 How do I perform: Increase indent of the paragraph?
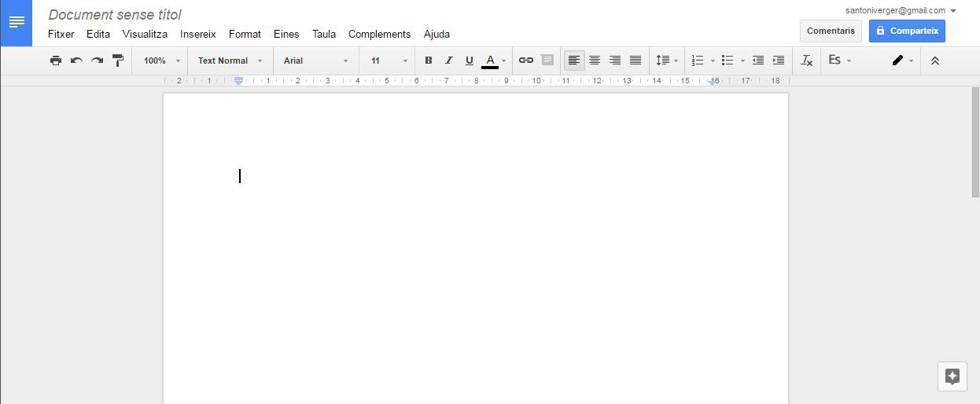tap(779, 61)
